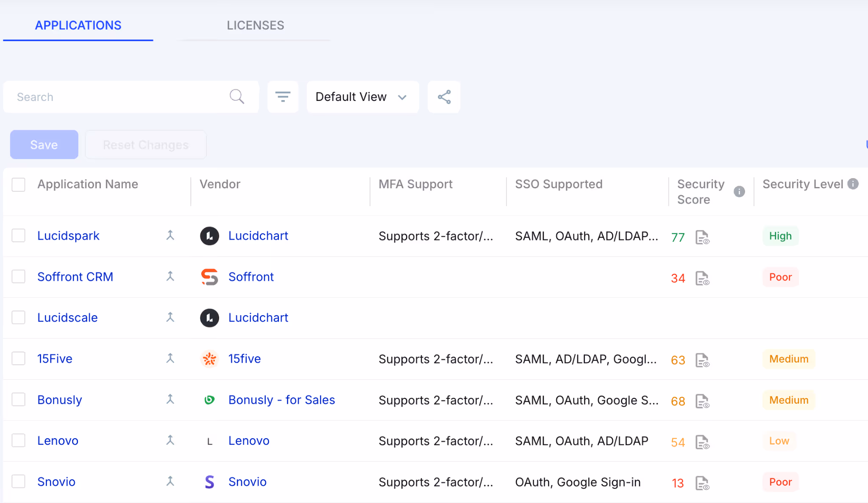
Task: Open the Snovio application link
Action: tap(56, 481)
